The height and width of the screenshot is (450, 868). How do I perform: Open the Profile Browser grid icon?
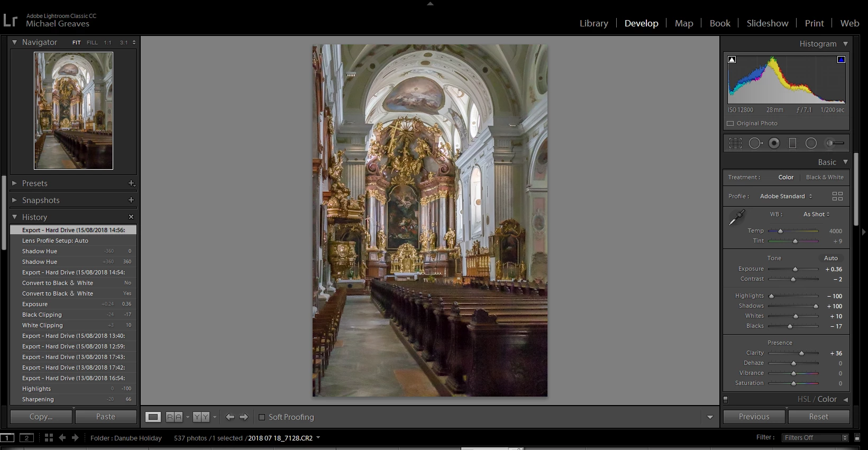tap(837, 196)
